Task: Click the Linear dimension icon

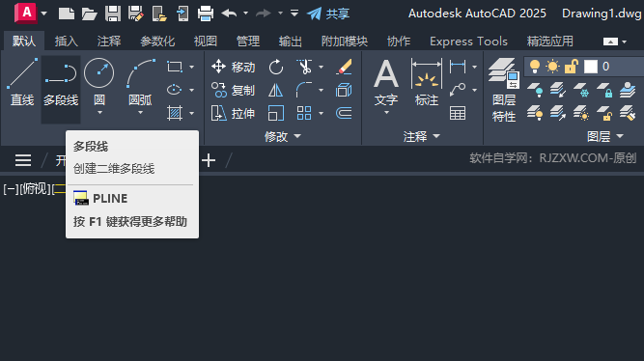Action: [x=458, y=67]
